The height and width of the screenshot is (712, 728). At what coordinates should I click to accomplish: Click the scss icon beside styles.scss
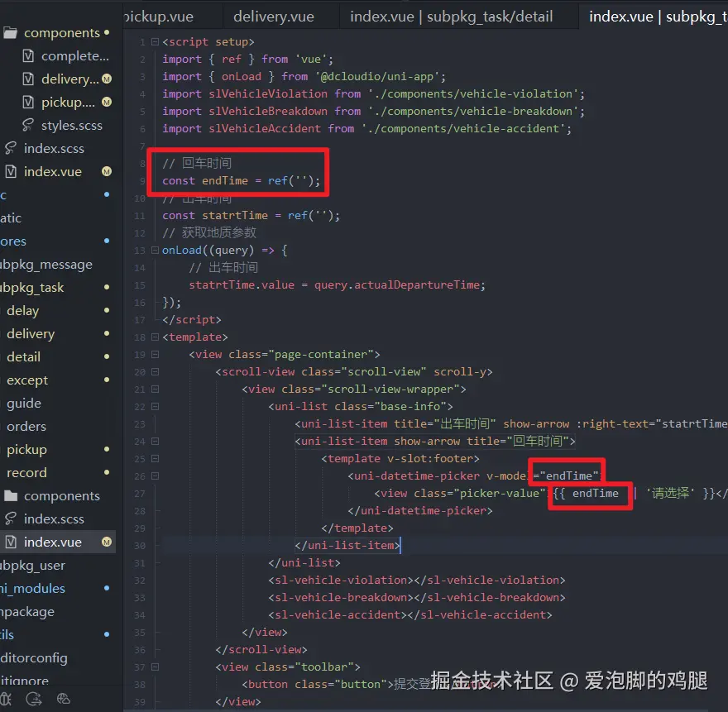(28, 125)
